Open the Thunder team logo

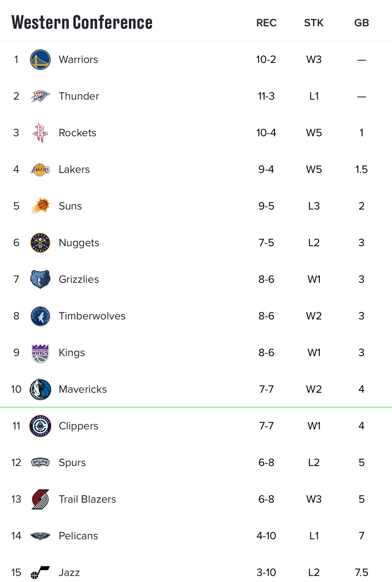[x=40, y=96]
